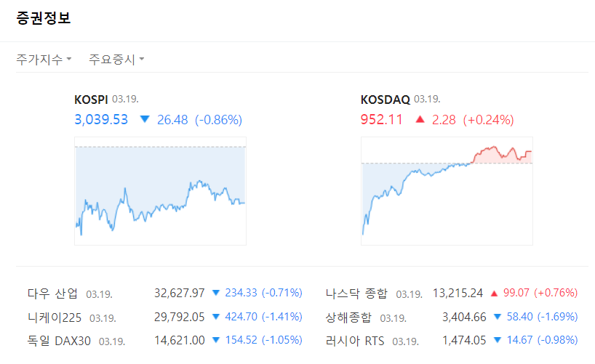This screenshot has height=364, width=595.
Task: Click the KOSPI intraday chart
Action: 160,191
